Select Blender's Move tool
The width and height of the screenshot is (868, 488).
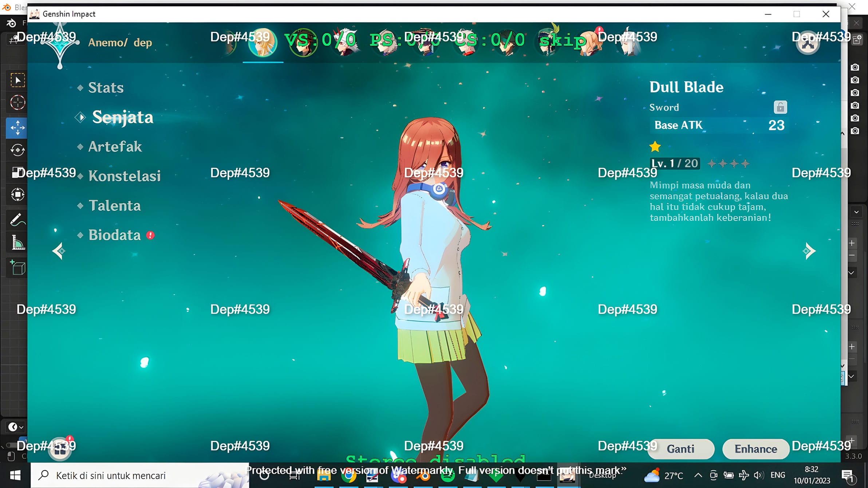[x=17, y=128]
